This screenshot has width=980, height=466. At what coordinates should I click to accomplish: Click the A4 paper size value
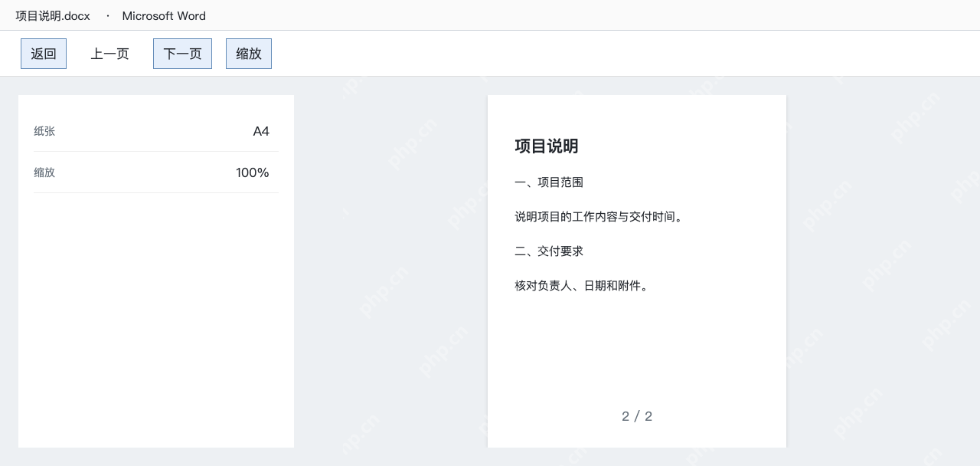pos(261,131)
